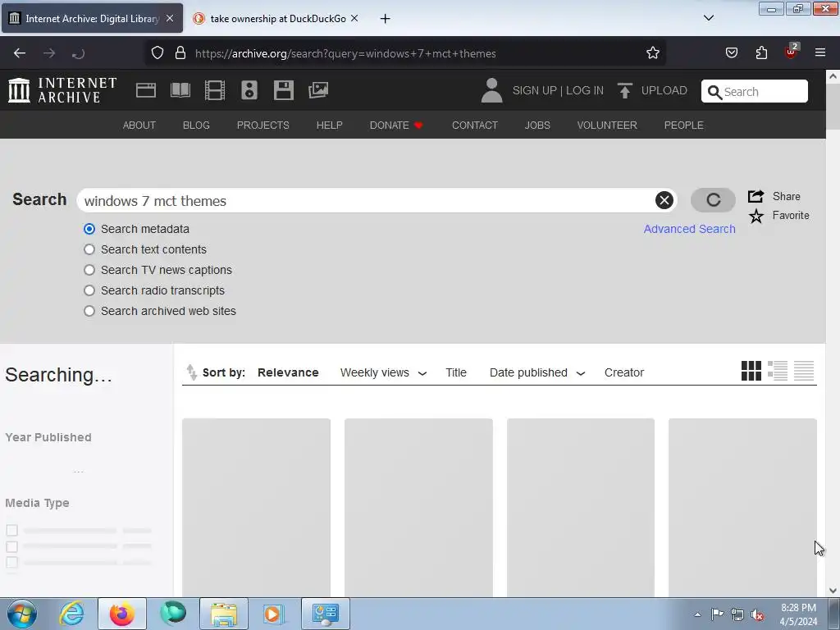Select Search archived web sites option
The height and width of the screenshot is (630, 840).
(x=89, y=311)
